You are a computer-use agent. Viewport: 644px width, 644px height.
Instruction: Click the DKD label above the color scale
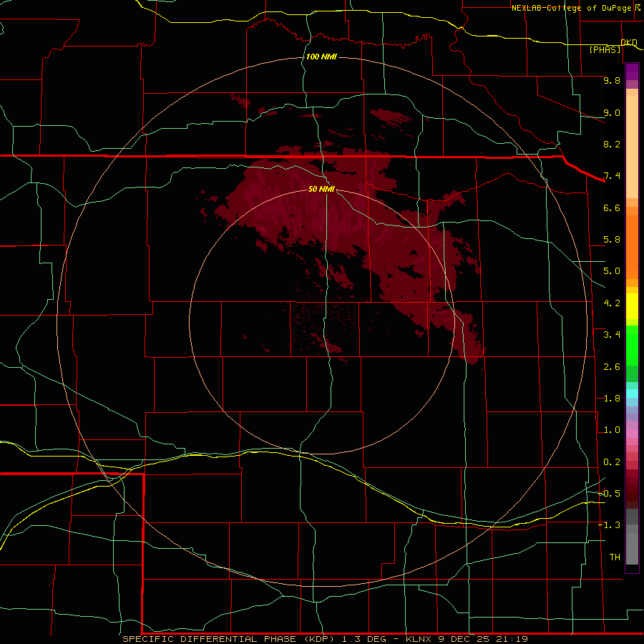click(x=629, y=42)
